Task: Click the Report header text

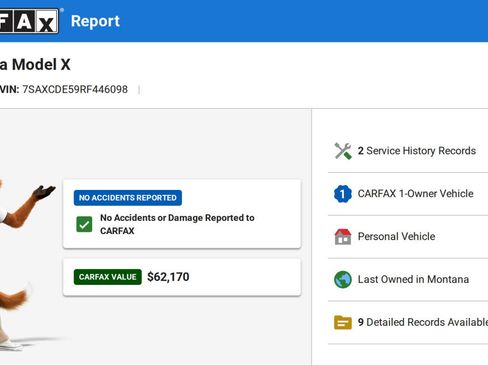Action: click(x=95, y=21)
